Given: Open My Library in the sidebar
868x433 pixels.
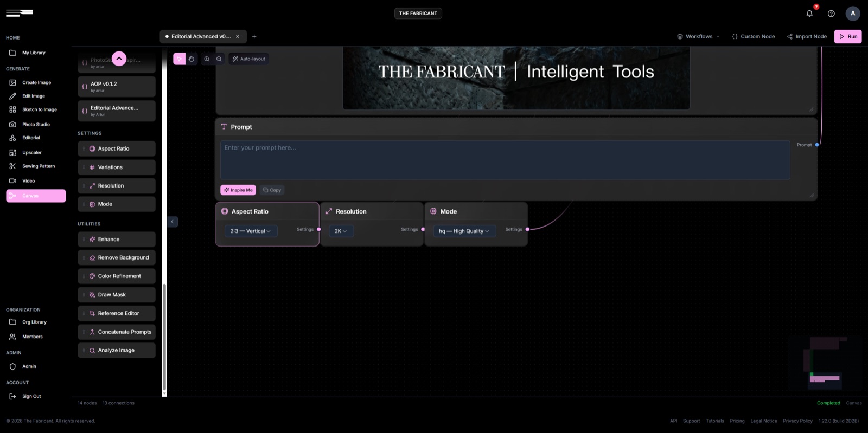Looking at the screenshot, I should pyautogui.click(x=34, y=53).
